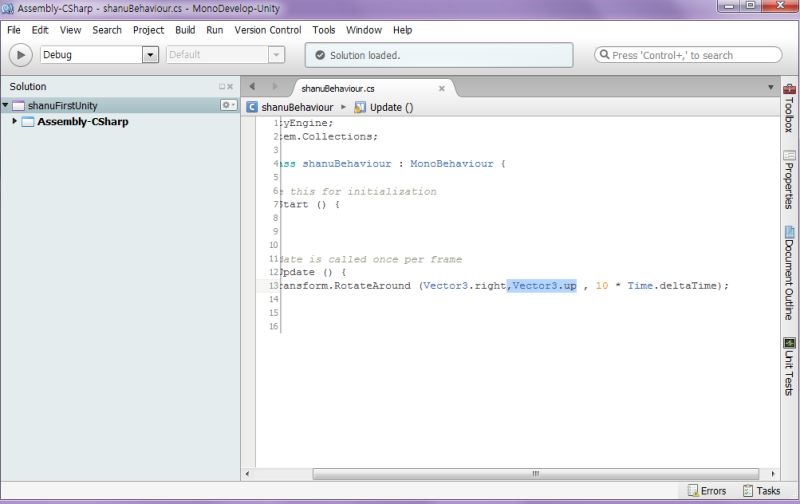Close the shanuBehaviour.cs tab

[442, 89]
